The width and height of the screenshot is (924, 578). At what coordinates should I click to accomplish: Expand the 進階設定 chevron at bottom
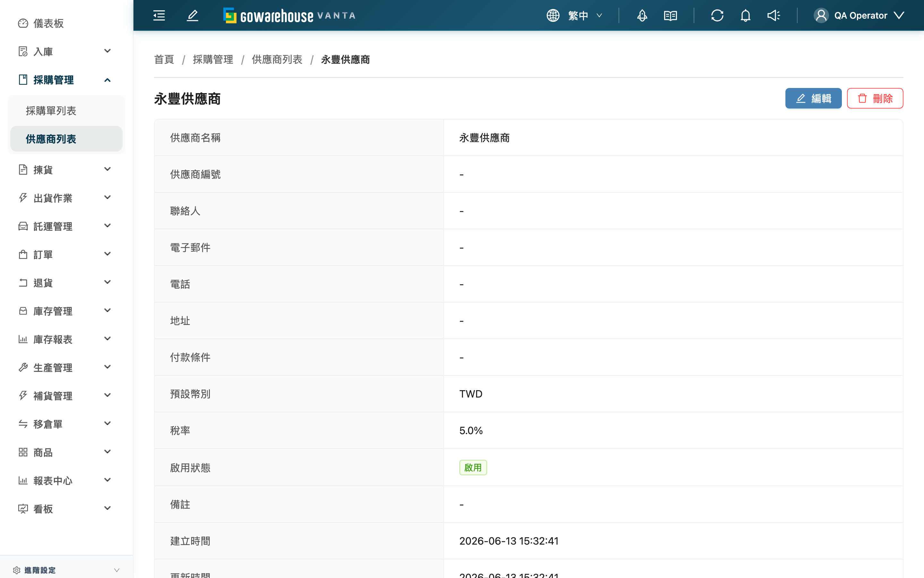point(117,570)
